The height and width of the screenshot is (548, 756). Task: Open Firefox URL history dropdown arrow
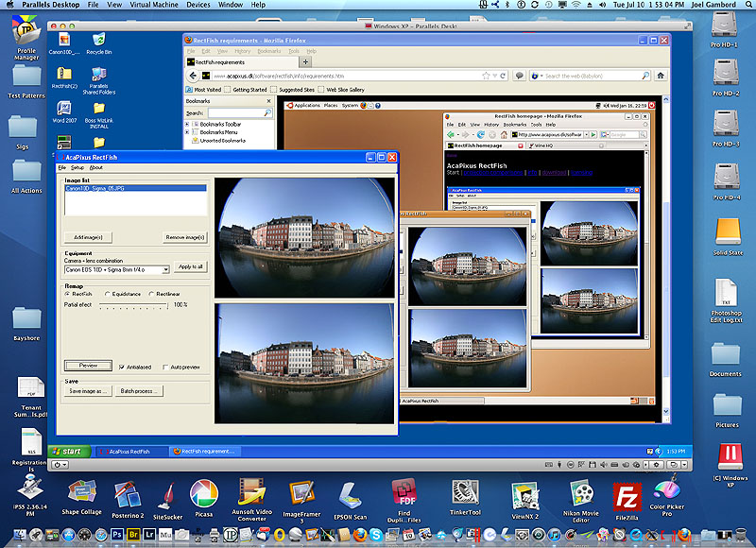coord(494,77)
